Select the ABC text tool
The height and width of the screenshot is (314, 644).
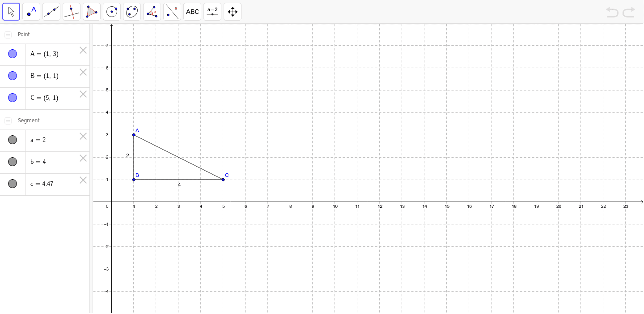pos(192,11)
